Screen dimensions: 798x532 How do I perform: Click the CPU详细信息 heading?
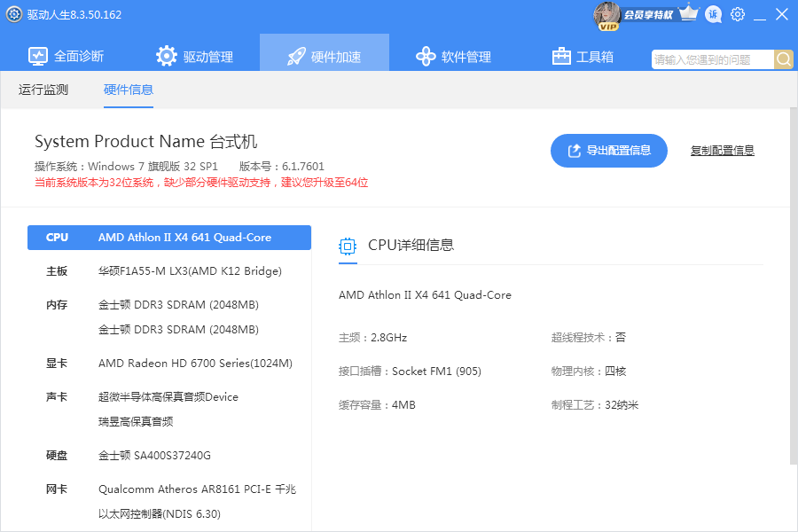[x=411, y=246]
